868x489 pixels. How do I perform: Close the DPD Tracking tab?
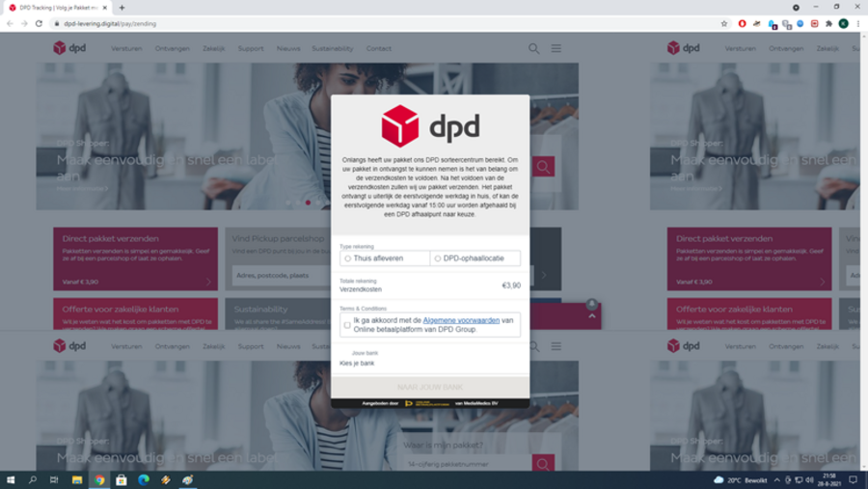click(104, 8)
